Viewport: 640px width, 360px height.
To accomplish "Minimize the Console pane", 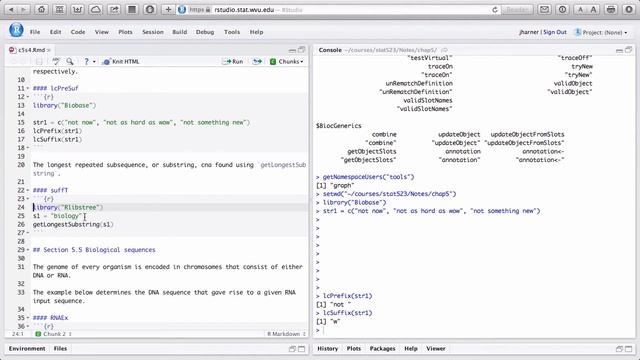I will 619,50.
